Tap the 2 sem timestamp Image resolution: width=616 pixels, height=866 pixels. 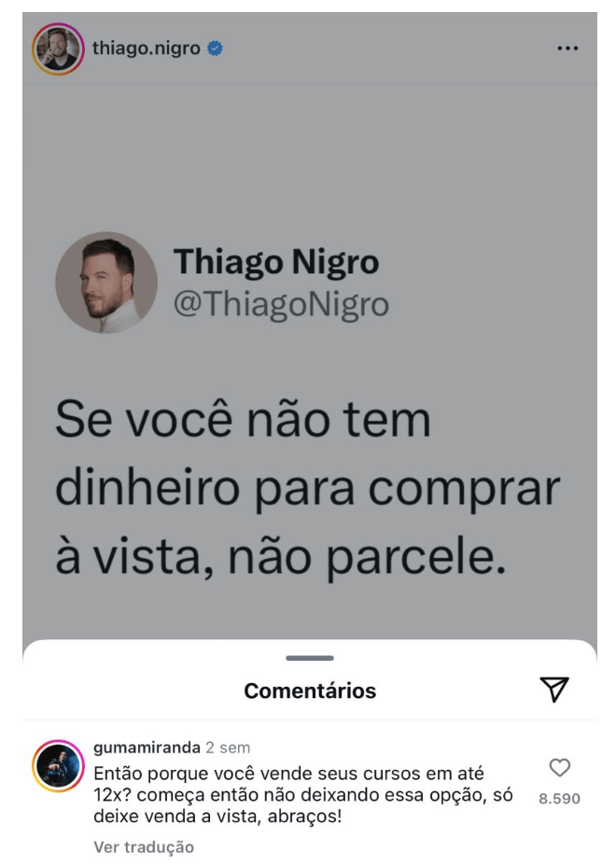pos(228,747)
